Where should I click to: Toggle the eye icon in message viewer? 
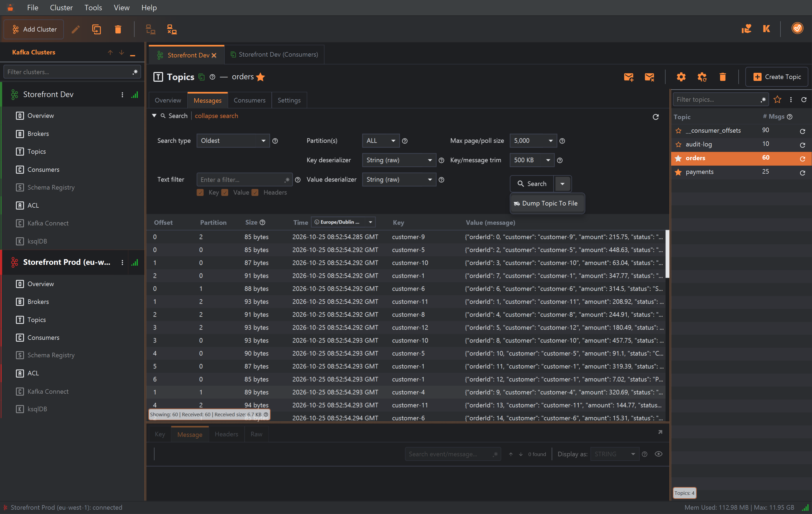coord(658,454)
